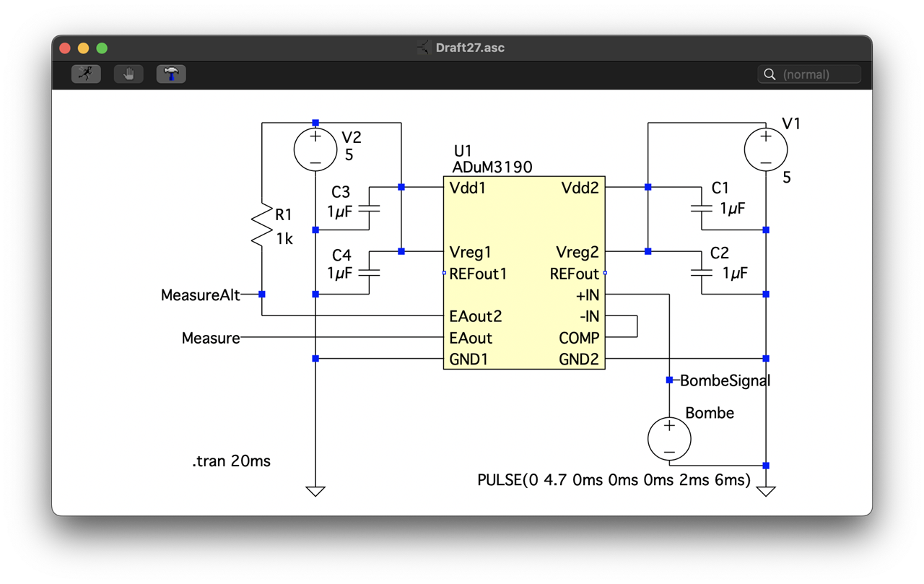The width and height of the screenshot is (924, 584).
Task: Close the Draft27.asc window
Action: point(65,48)
